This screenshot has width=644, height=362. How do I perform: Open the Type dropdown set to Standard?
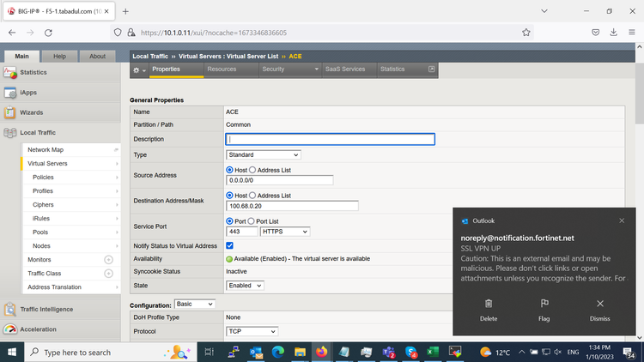263,154
